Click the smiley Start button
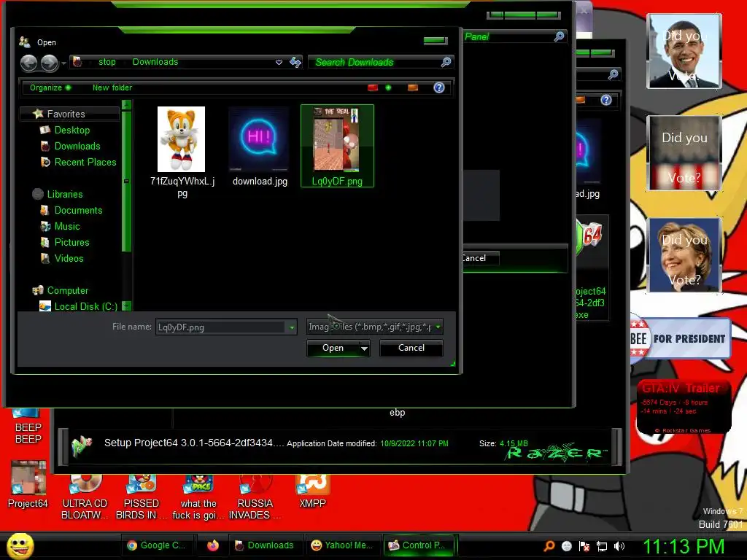Screen dimensions: 747x560 pos(20,545)
